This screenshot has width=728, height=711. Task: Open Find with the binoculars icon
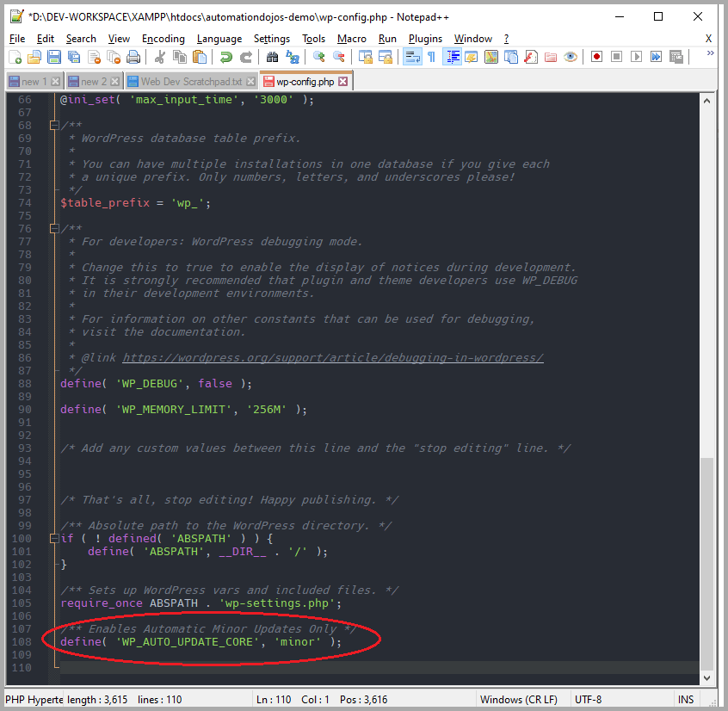272,57
